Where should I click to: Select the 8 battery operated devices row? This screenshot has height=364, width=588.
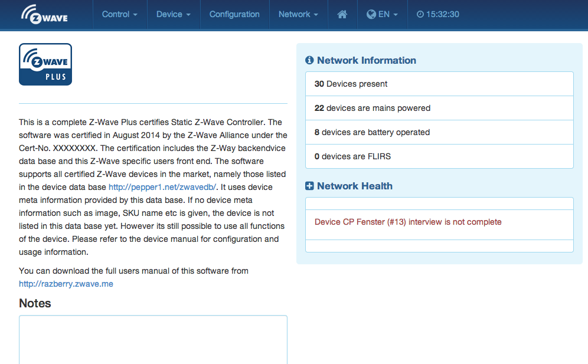tap(439, 132)
